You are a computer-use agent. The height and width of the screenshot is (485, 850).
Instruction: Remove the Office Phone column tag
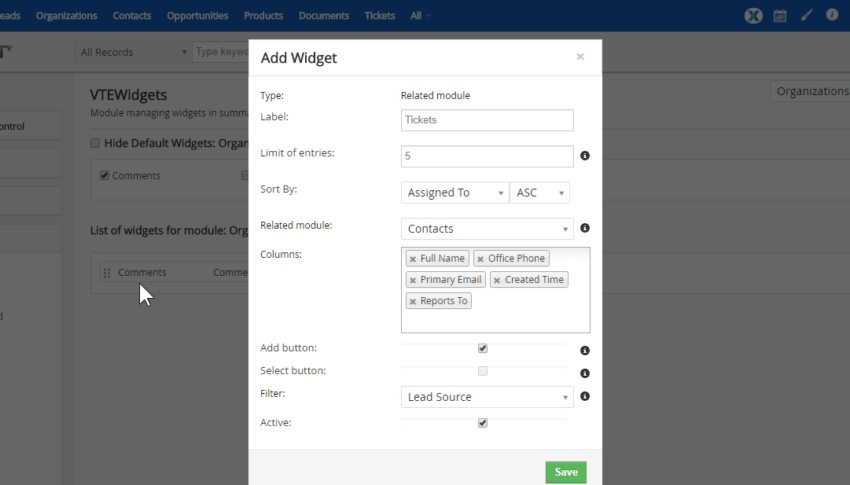(480, 259)
